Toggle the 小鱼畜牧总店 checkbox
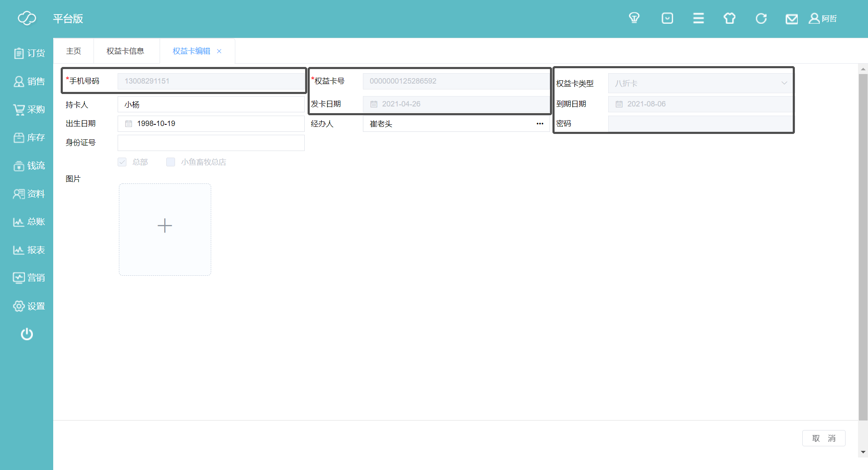The width and height of the screenshot is (868, 470). [x=170, y=162]
